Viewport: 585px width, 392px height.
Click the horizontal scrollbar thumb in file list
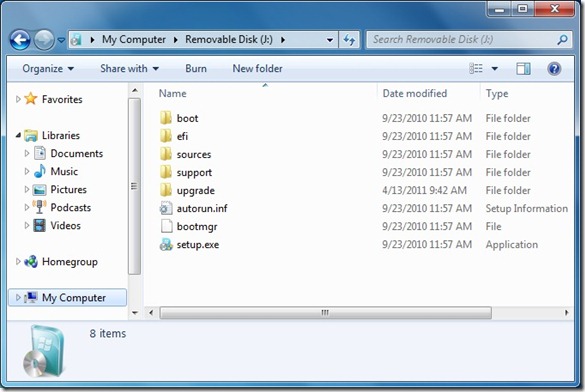pyautogui.click(x=325, y=313)
